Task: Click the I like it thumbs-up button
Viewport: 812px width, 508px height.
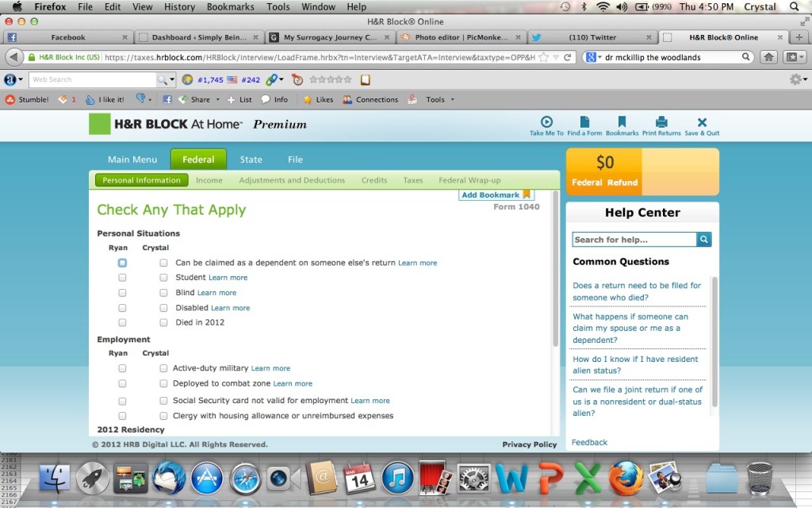Action: pos(105,99)
